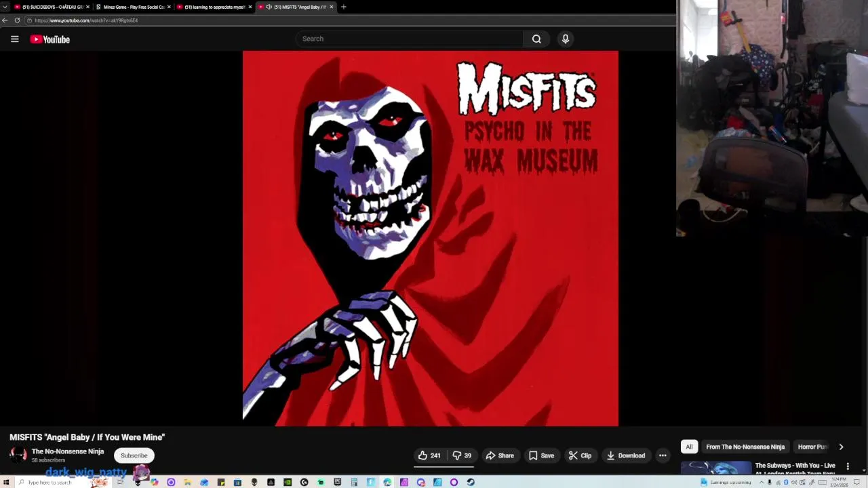The width and height of the screenshot is (868, 488).
Task: Open The No-Nonsense Ninja channel avatar
Action: click(x=18, y=455)
